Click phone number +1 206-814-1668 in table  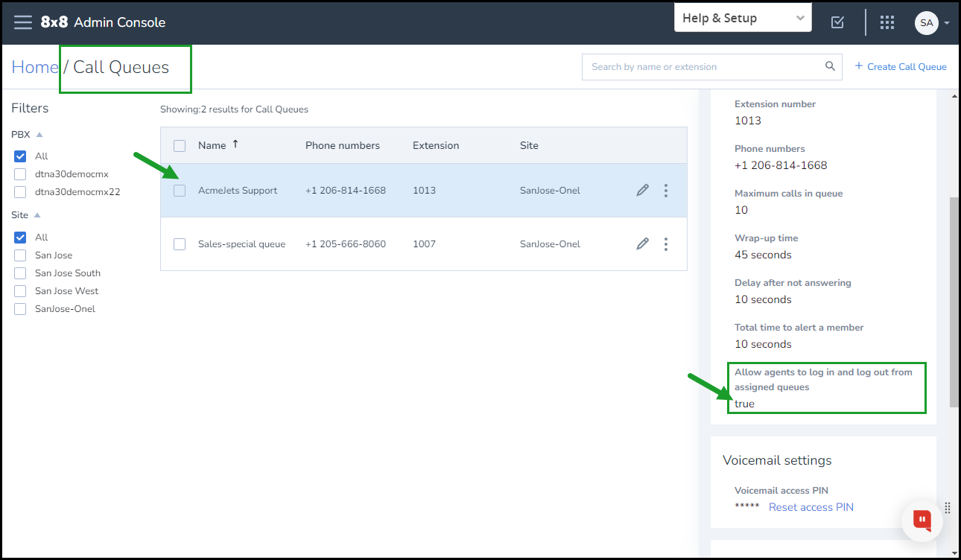pyautogui.click(x=346, y=191)
